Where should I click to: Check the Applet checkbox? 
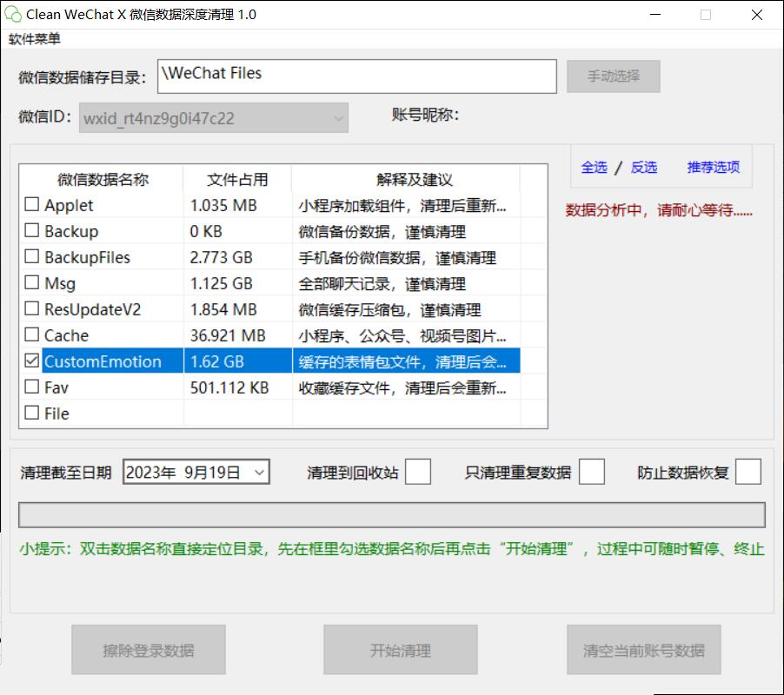coord(32,205)
